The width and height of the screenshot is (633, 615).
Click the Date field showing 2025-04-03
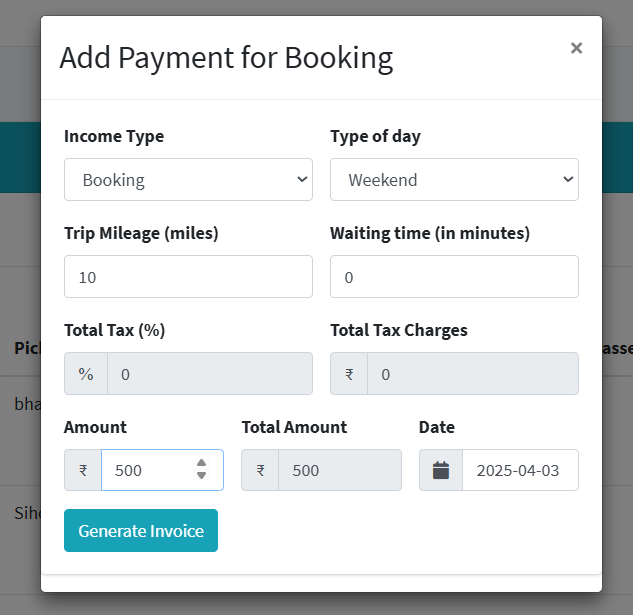point(520,470)
